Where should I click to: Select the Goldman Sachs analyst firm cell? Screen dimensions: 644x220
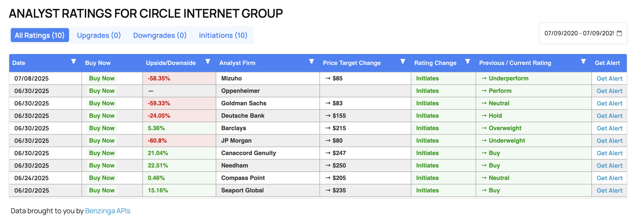268,103
